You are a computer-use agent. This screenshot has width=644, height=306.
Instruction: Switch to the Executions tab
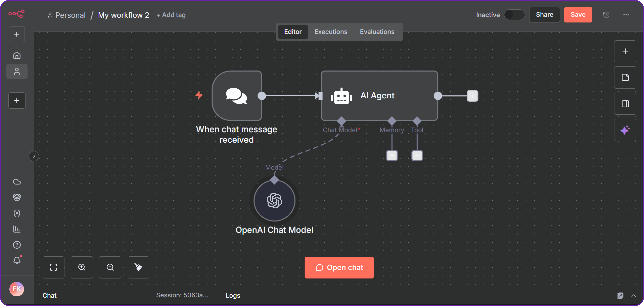click(x=331, y=32)
